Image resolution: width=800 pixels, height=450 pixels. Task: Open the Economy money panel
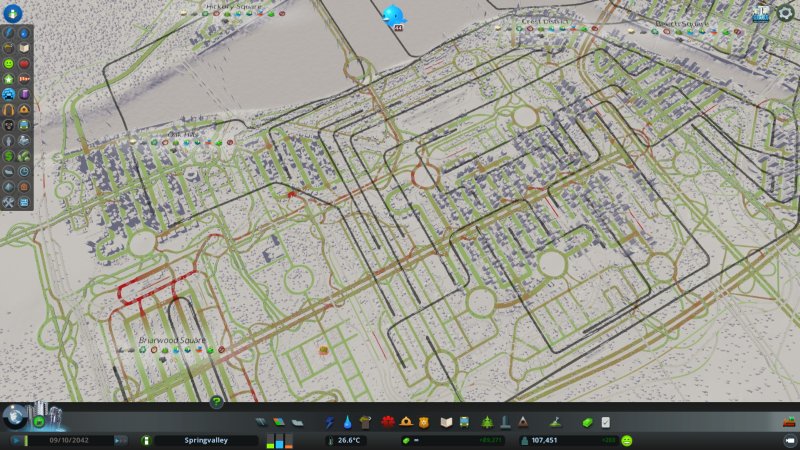coord(588,422)
